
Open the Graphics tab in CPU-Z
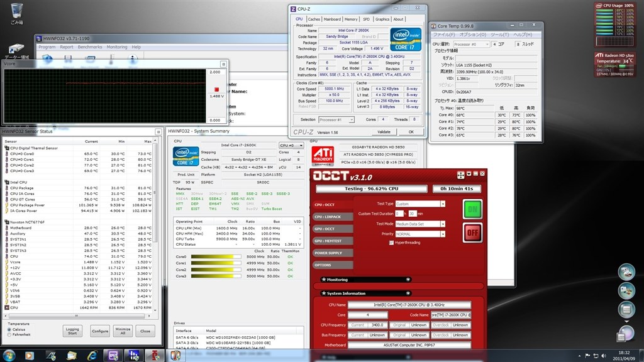382,19
